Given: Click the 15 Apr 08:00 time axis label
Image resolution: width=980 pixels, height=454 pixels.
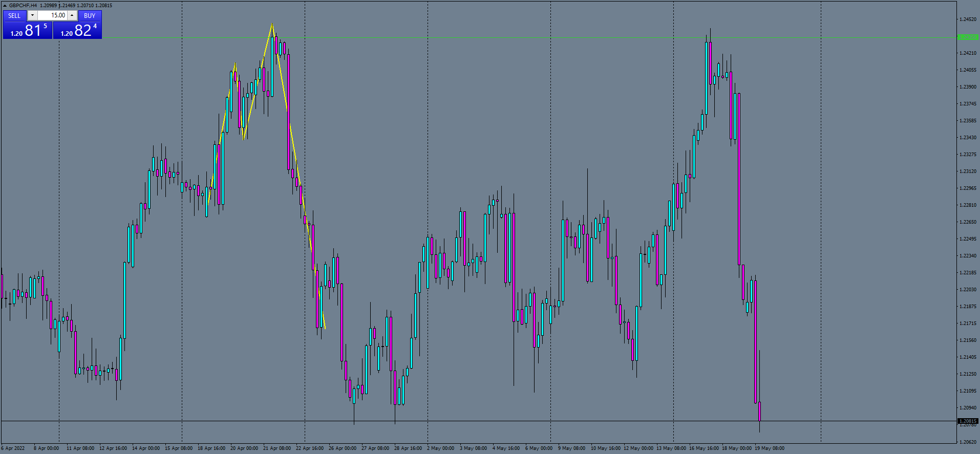Looking at the screenshot, I should [179, 448].
